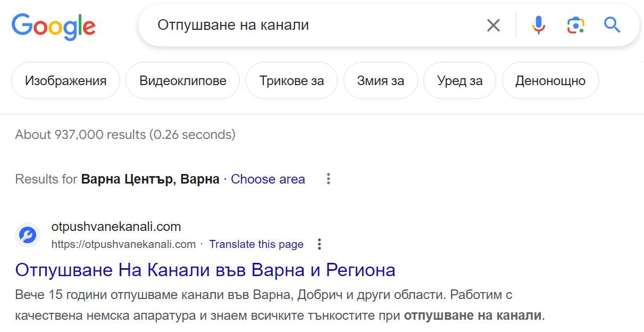Click the search input field

tap(314, 25)
